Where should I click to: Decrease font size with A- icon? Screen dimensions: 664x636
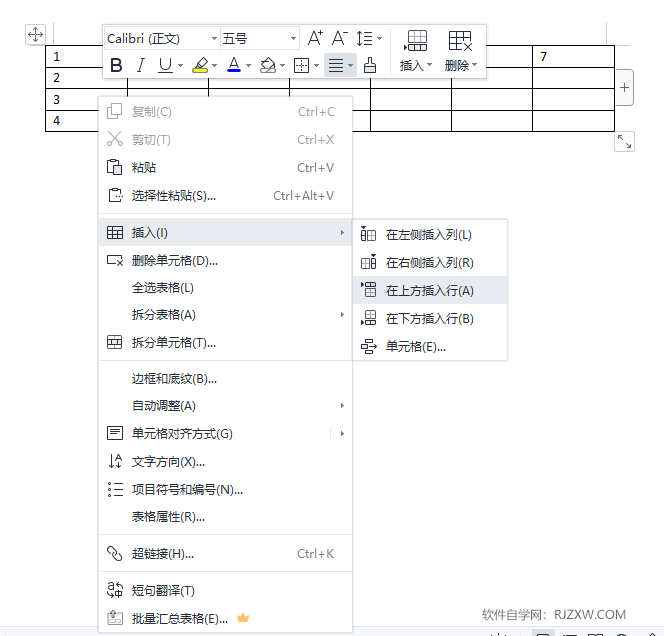tap(340, 38)
